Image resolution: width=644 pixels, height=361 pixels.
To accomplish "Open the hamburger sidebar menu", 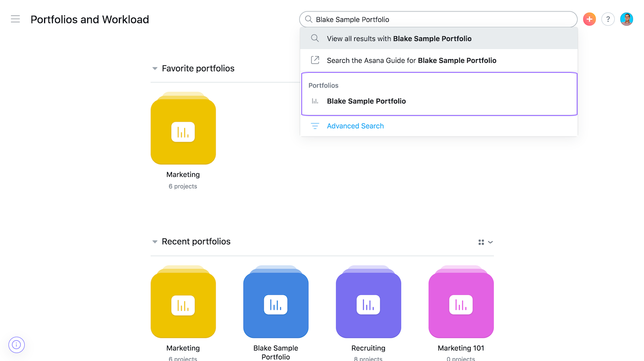I will pos(15,19).
